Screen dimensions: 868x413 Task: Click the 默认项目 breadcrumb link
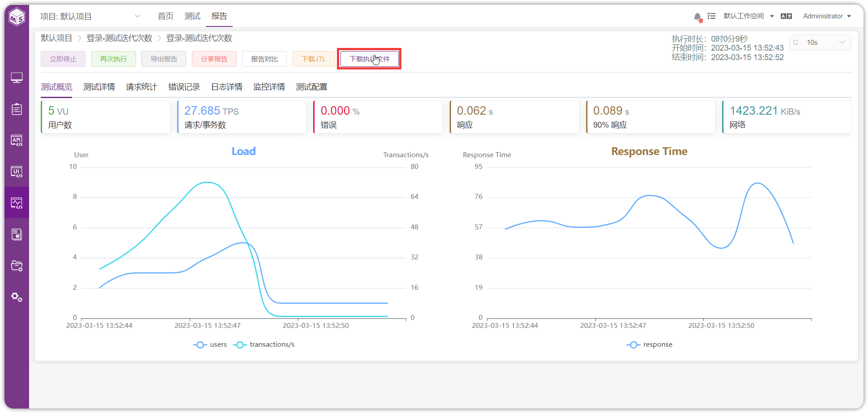[56, 38]
